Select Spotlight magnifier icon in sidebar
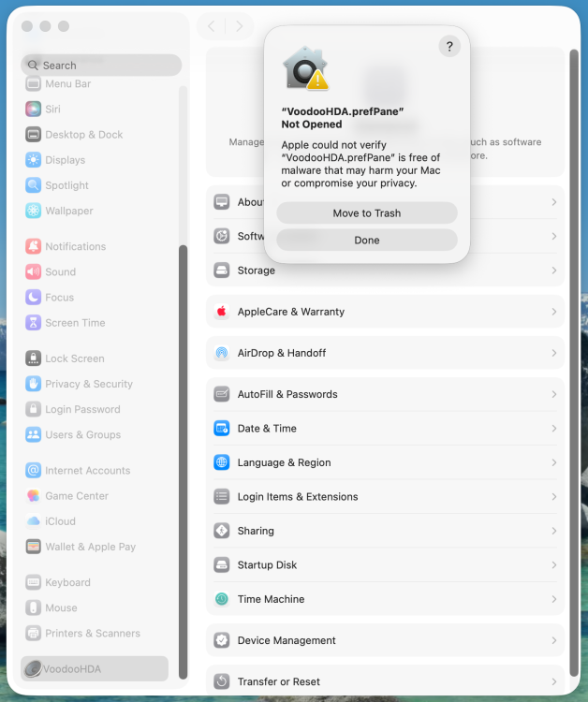This screenshot has height=702, width=588. [x=33, y=185]
